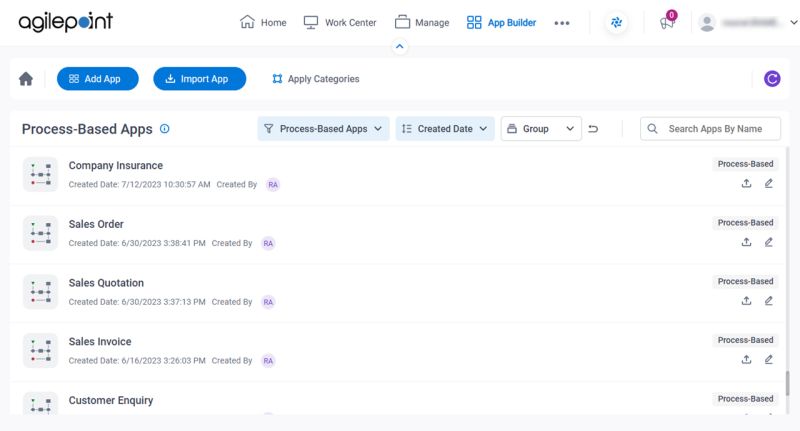Open the Group dropdown
The height and width of the screenshot is (431, 800).
[541, 129]
